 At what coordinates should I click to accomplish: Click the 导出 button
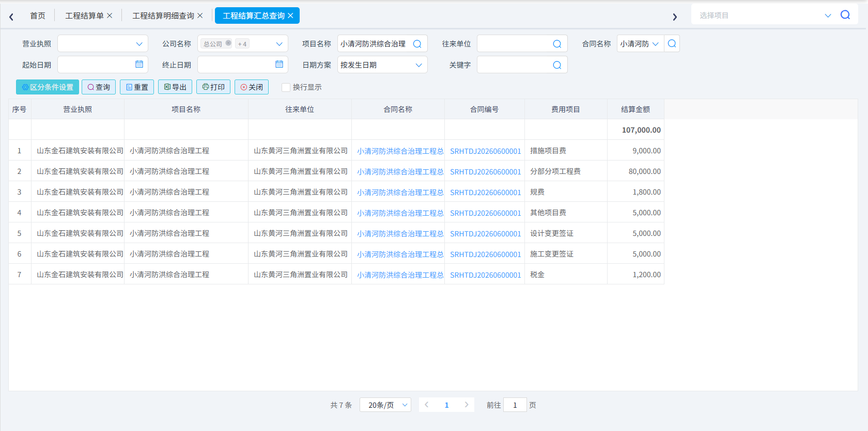click(175, 87)
